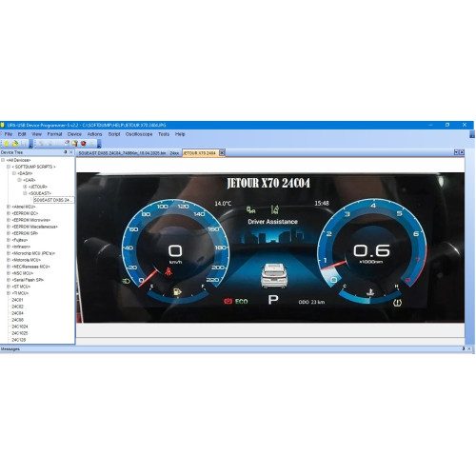
Task: Open the Format menu
Action: (x=54, y=134)
